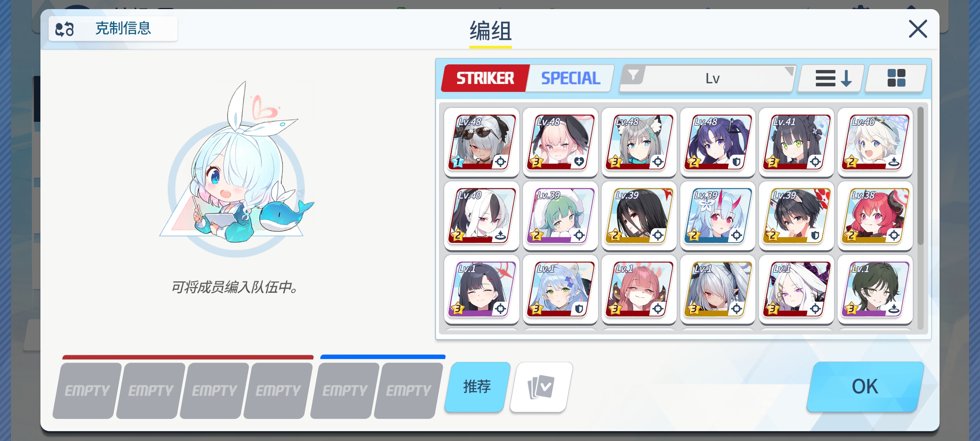Tap the last EMPTY special slot
The width and height of the screenshot is (980, 441).
point(408,390)
